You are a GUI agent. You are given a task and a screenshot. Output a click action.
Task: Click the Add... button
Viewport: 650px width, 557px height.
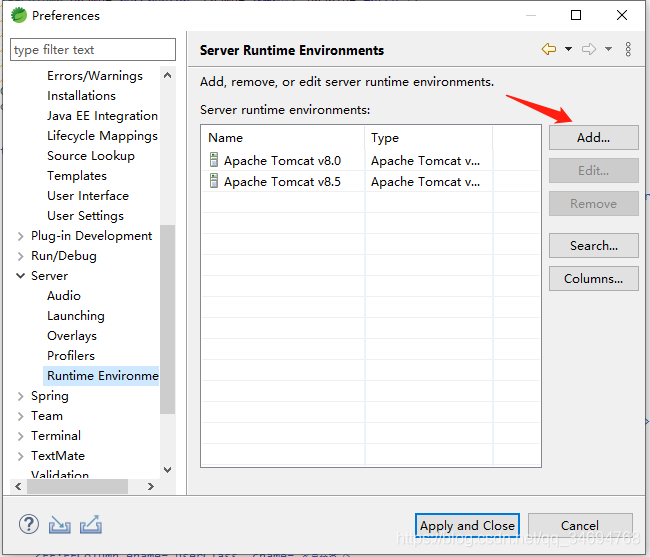coord(594,138)
